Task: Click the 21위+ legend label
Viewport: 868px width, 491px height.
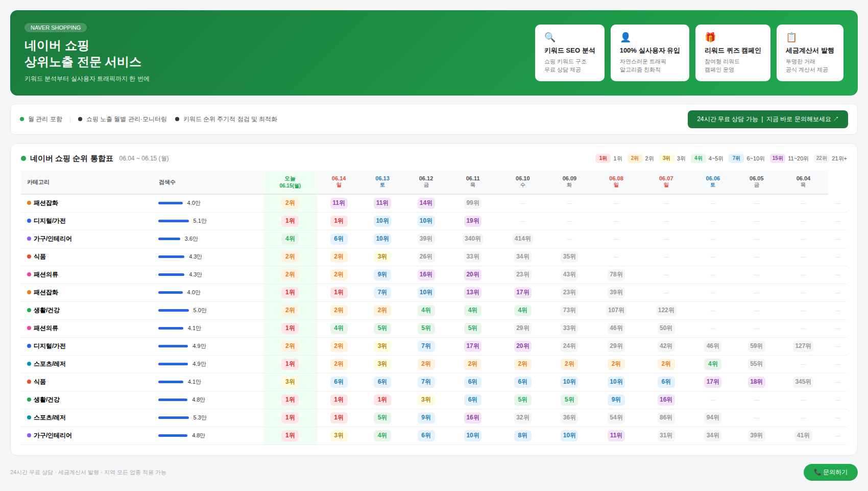Action: click(x=839, y=158)
